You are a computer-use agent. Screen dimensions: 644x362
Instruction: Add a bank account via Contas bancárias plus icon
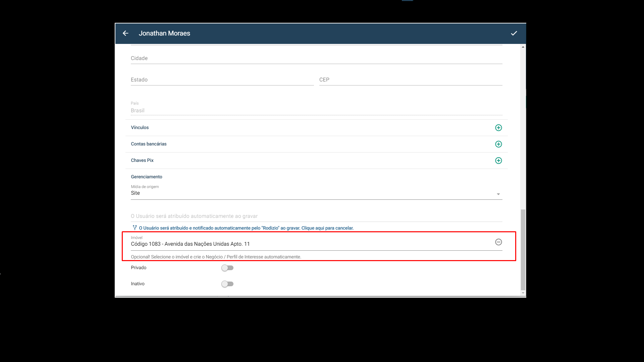coord(498,144)
